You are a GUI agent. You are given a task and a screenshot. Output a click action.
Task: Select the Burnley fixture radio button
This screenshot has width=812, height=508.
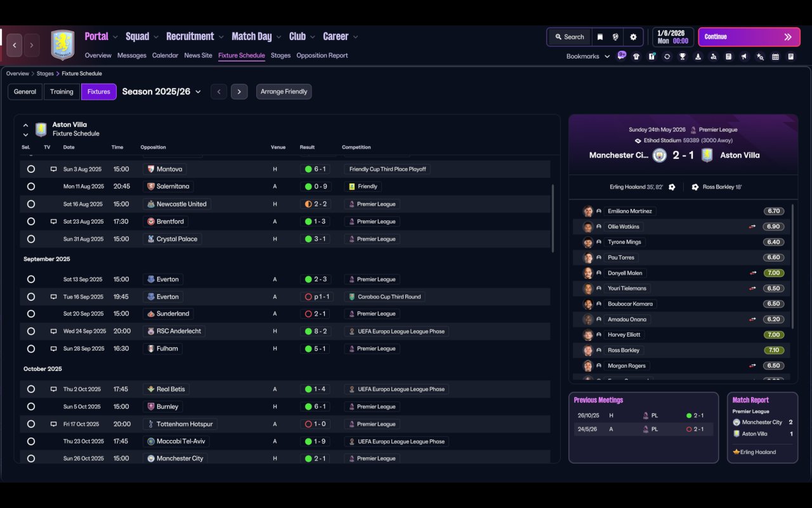[x=31, y=406]
